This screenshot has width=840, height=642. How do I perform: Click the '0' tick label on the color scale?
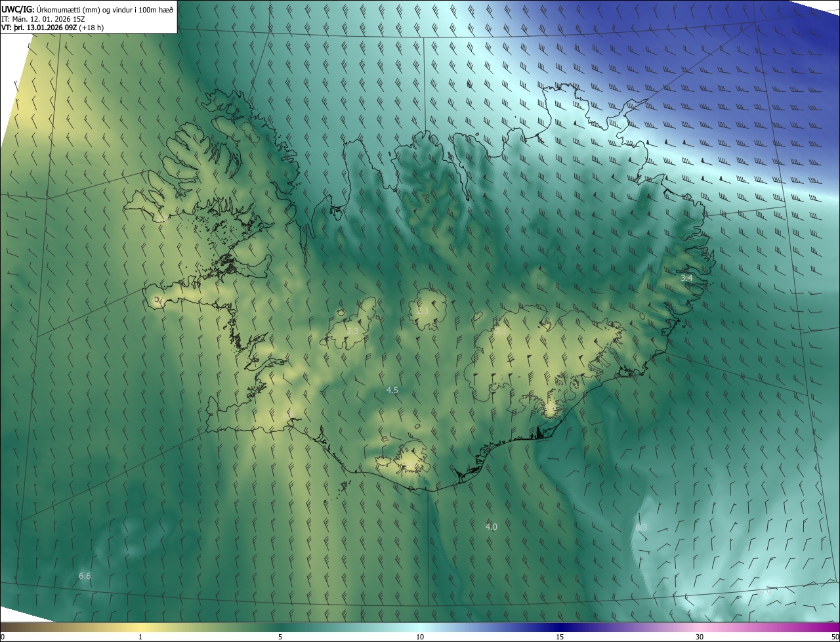[3, 637]
